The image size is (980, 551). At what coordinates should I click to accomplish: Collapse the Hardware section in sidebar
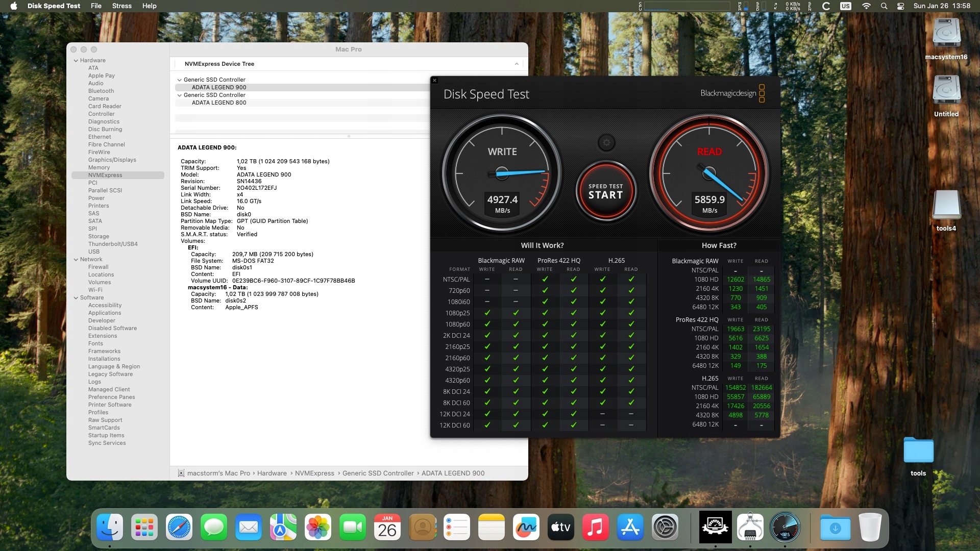[x=76, y=61]
